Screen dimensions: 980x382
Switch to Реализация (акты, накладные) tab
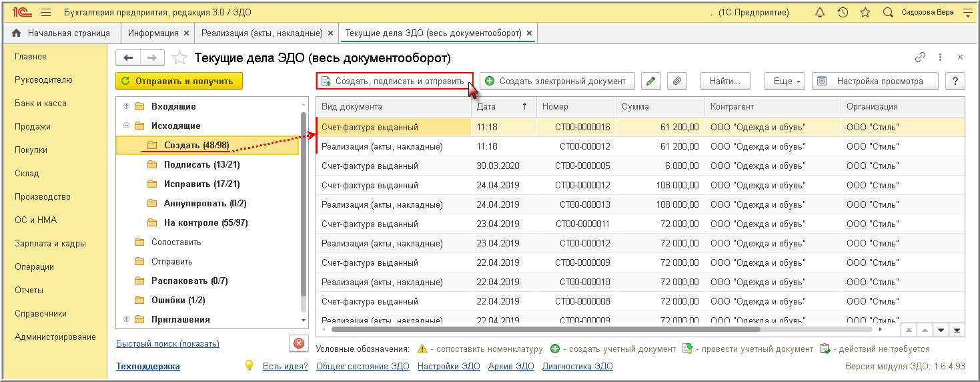click(x=261, y=33)
